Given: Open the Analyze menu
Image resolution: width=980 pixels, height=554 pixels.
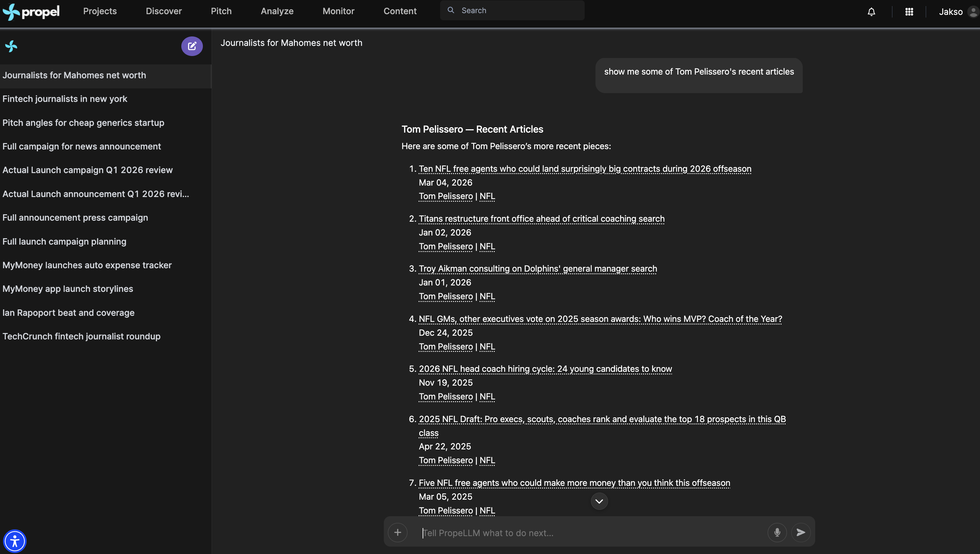Looking at the screenshot, I should coord(277,11).
